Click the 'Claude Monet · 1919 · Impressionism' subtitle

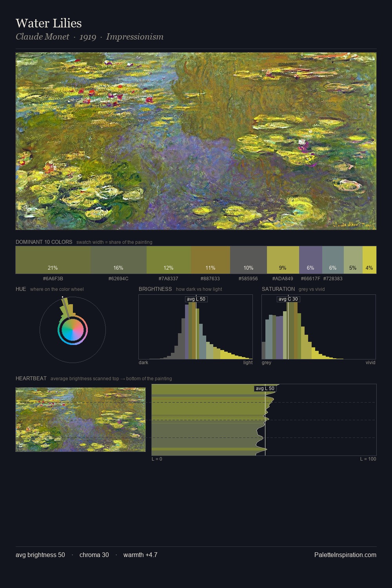(x=89, y=37)
